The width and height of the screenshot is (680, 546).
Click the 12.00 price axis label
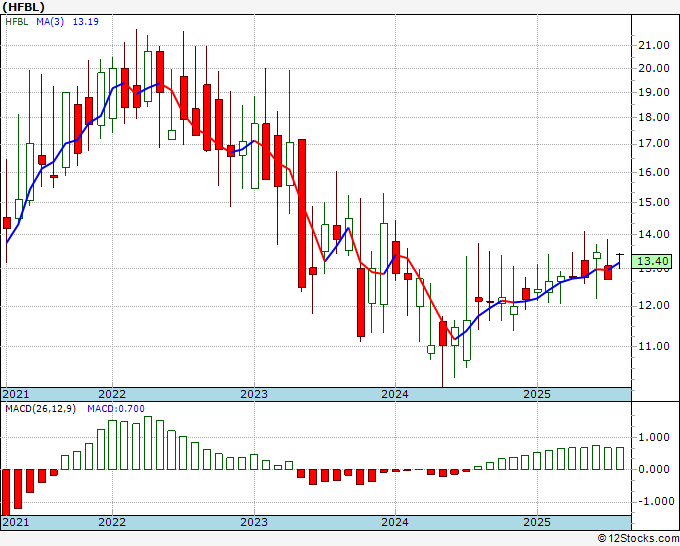(654, 305)
